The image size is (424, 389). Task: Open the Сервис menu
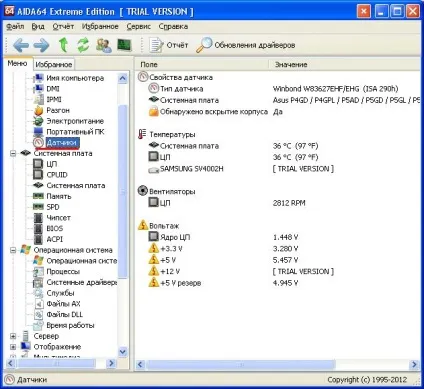[x=139, y=26]
